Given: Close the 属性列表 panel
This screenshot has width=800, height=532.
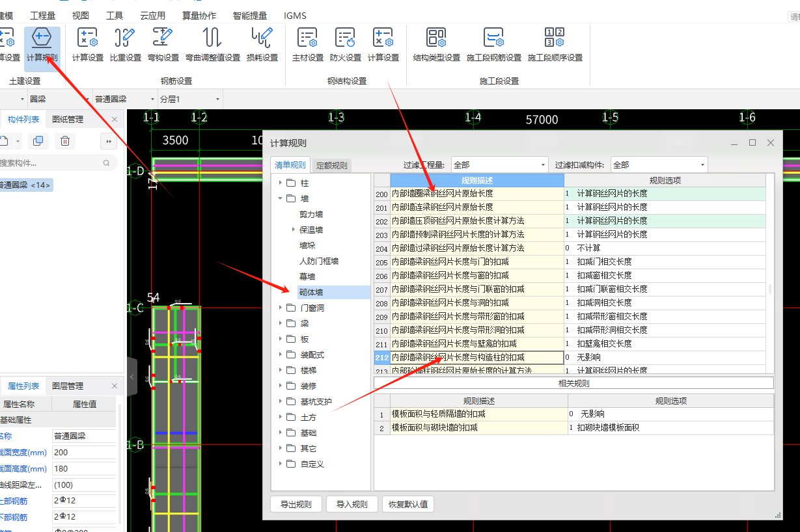Looking at the screenshot, I should coord(115,386).
